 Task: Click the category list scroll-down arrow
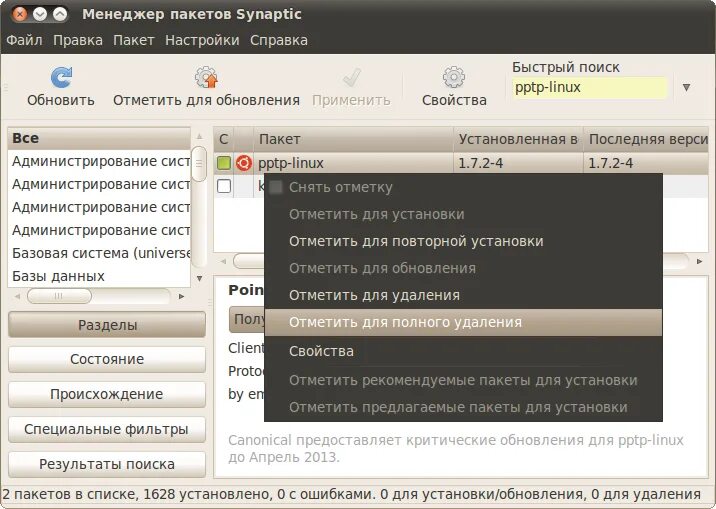[x=199, y=278]
